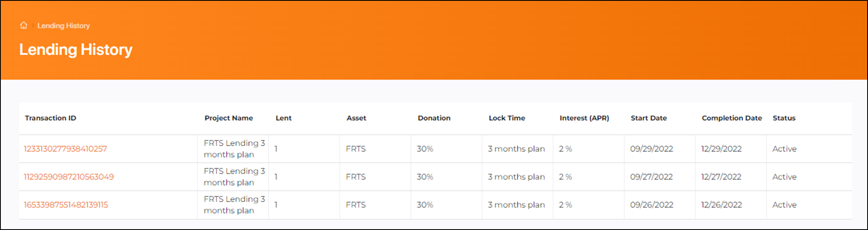Viewport: 868px width, 230px height.
Task: Click the Lock Time column header
Action: (507, 118)
